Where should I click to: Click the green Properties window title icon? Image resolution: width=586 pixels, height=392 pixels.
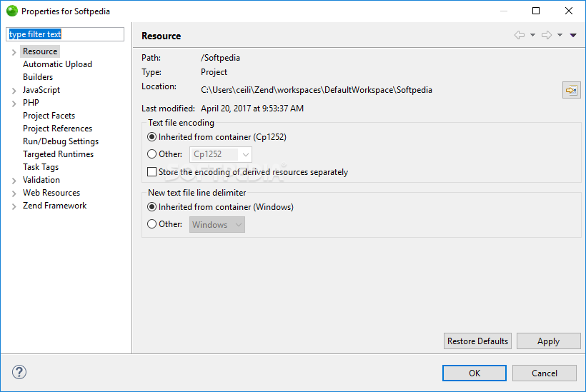(x=12, y=11)
